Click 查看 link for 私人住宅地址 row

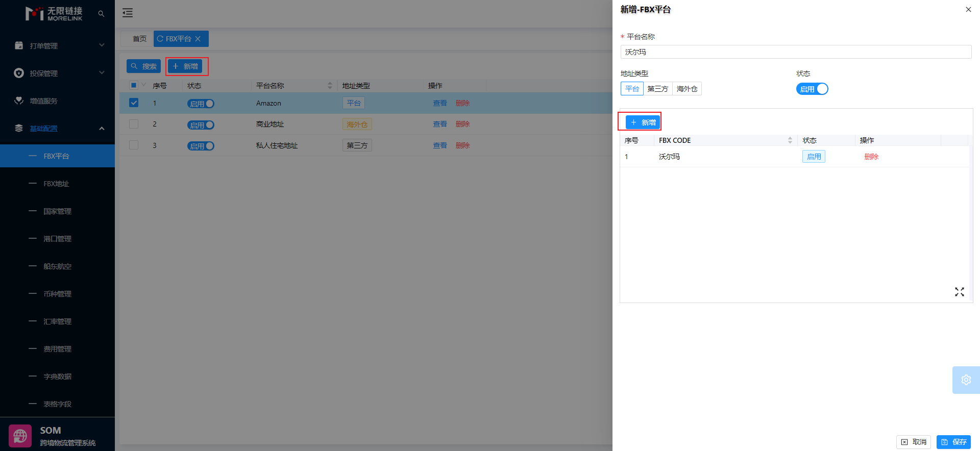[x=440, y=145]
